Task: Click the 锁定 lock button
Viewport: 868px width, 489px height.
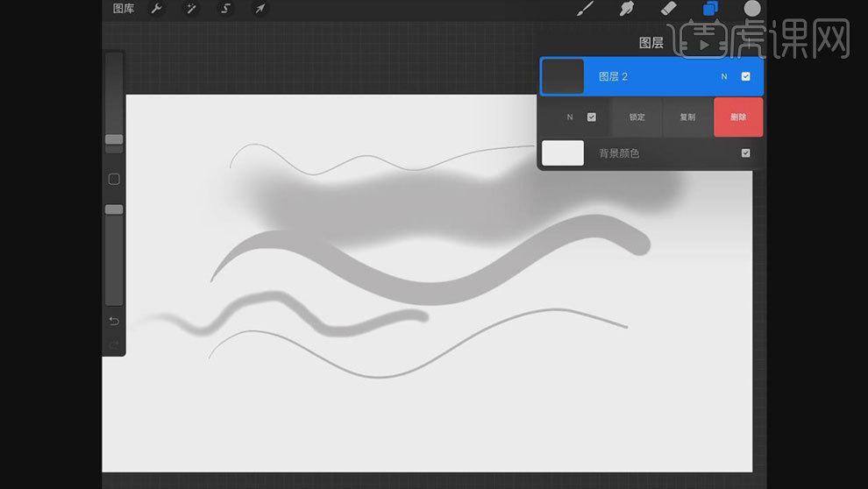Action: coord(637,117)
